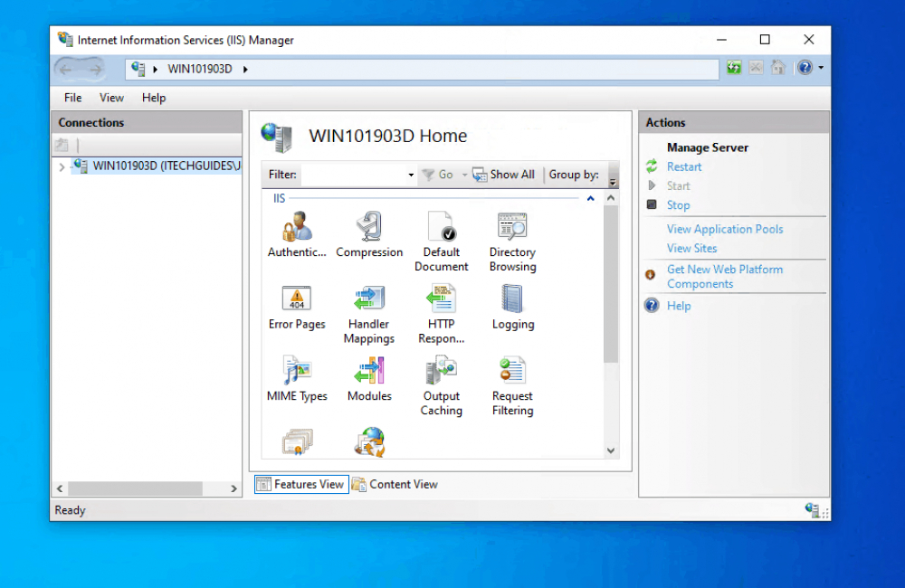Viewport: 905px width, 588px height.
Task: Click the Start action play icon
Action: [x=652, y=185]
